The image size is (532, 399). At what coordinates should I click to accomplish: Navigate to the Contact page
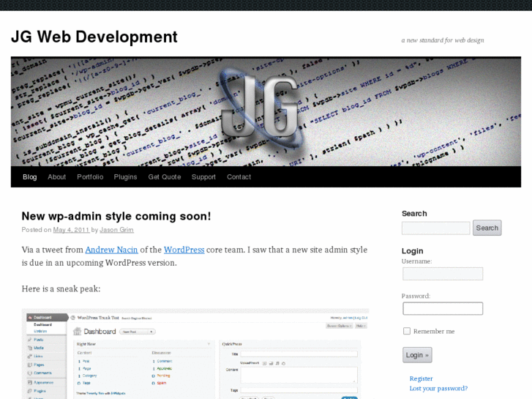(x=239, y=177)
